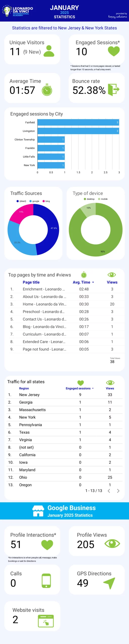This screenshot has height=644, width=129.
Task: Toggle the bing legend in Traffic Sources
Action: click(x=46, y=201)
